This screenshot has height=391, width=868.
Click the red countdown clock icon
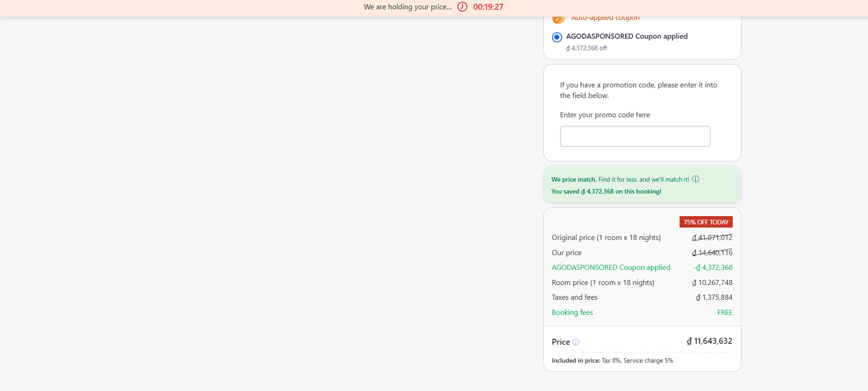click(x=462, y=7)
